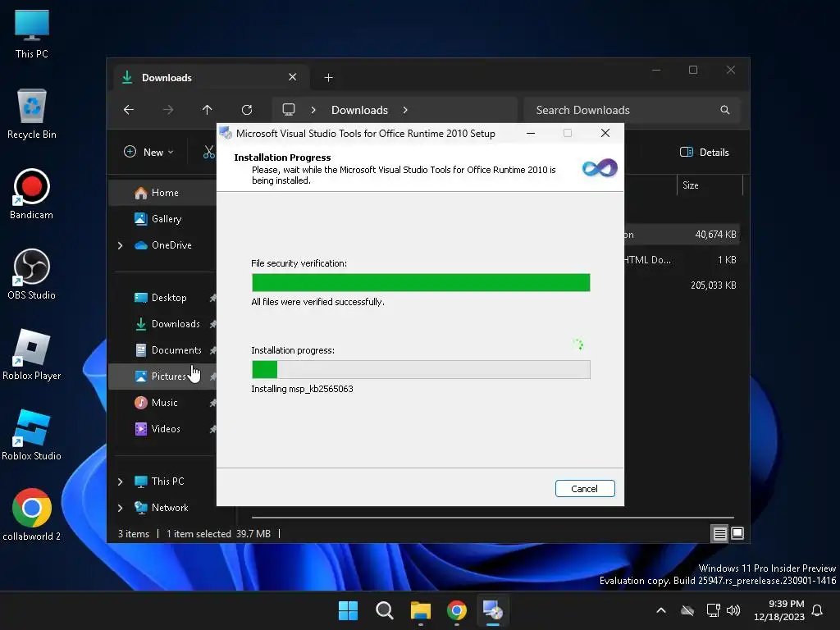
Task: Open the Windows Start menu
Action: coord(348,610)
